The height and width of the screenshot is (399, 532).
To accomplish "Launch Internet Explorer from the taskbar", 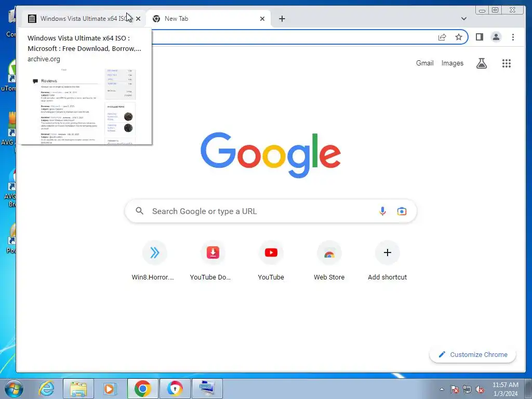I will (46, 389).
